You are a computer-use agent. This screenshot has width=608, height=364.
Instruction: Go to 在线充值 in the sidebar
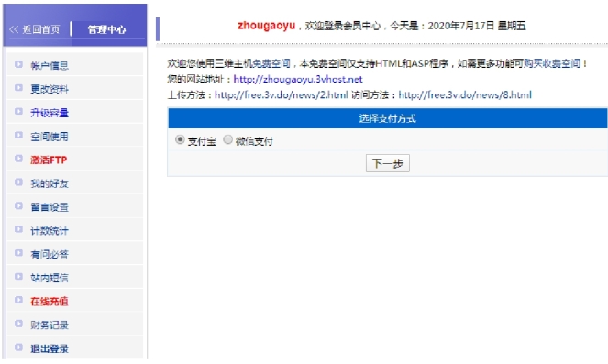pos(50,302)
